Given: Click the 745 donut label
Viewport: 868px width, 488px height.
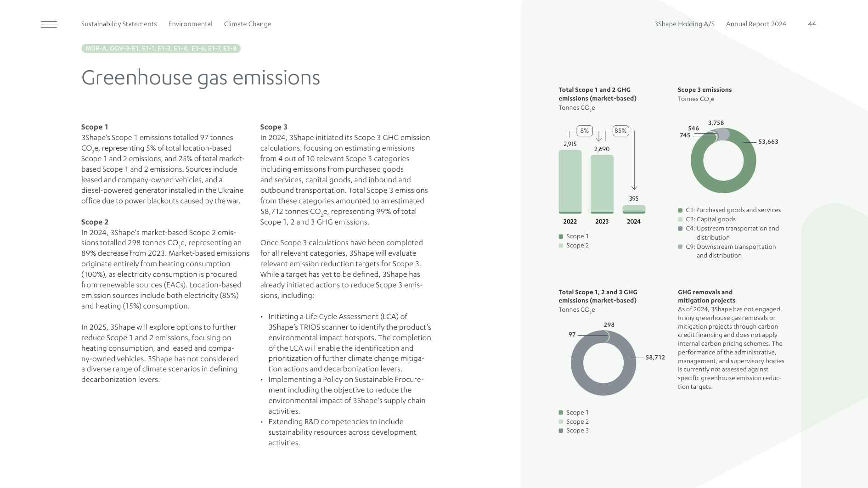Looking at the screenshot, I should pos(685,135).
